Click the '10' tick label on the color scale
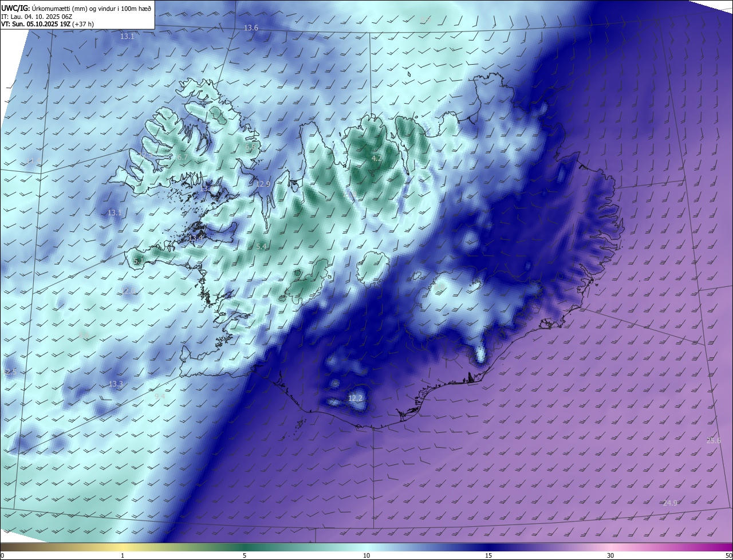Screen dimensions: 733x560 coord(366,555)
